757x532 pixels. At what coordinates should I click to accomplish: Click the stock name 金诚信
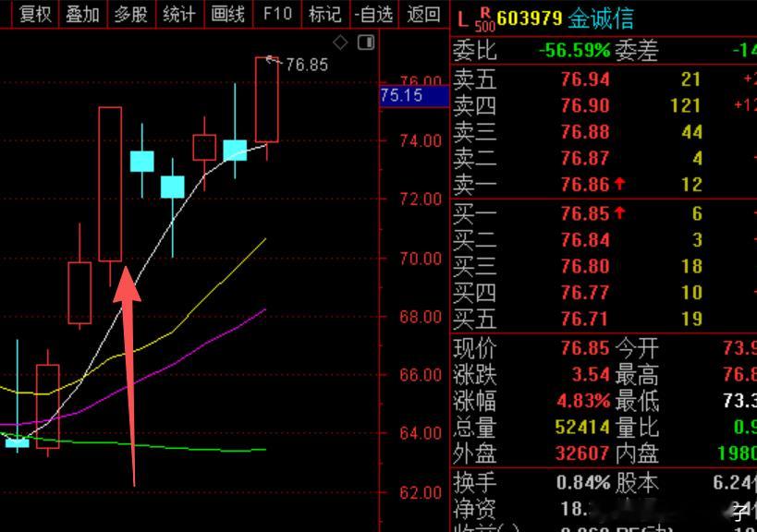[x=601, y=18]
